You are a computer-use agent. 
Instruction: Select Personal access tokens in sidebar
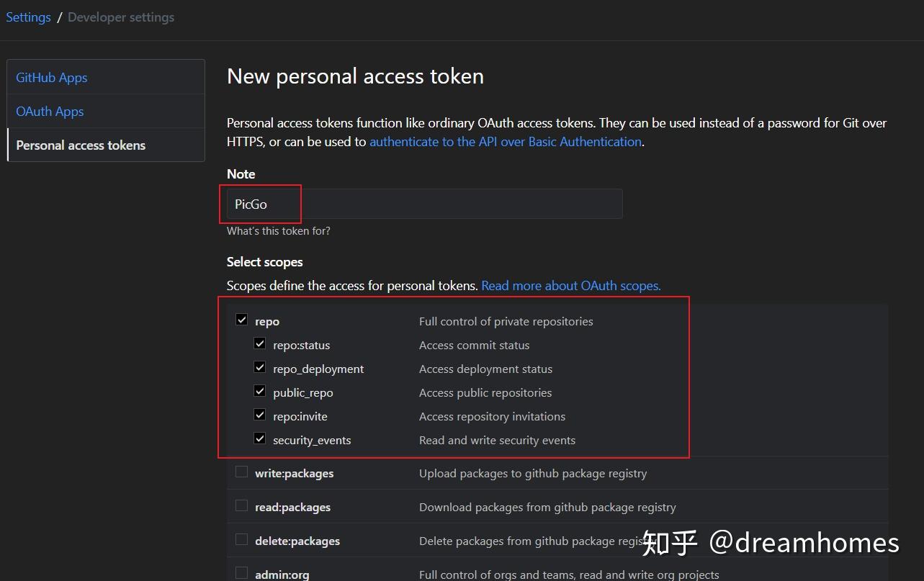click(x=81, y=145)
